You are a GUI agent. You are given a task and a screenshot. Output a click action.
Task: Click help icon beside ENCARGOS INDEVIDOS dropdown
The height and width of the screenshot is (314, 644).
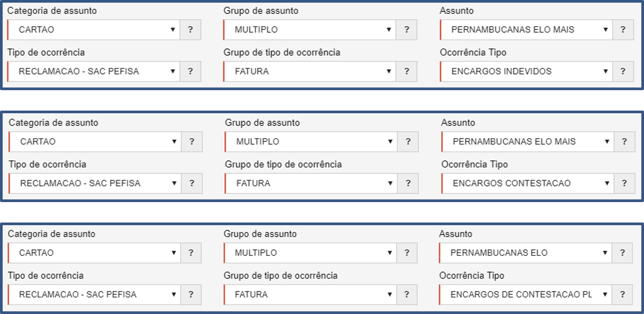(x=623, y=72)
